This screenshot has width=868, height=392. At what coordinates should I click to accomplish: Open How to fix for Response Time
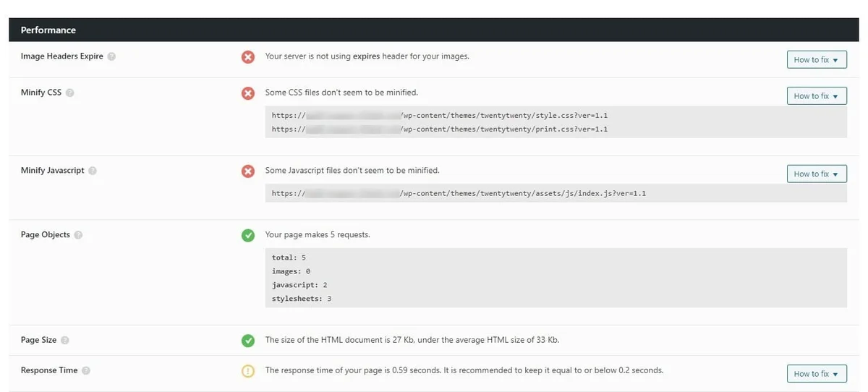pos(816,373)
